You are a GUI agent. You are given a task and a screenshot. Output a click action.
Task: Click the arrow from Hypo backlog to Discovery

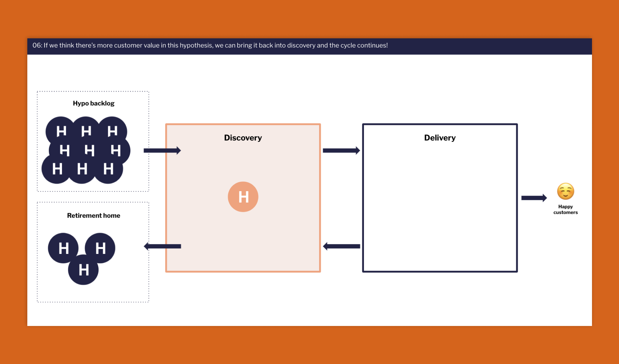pos(162,150)
